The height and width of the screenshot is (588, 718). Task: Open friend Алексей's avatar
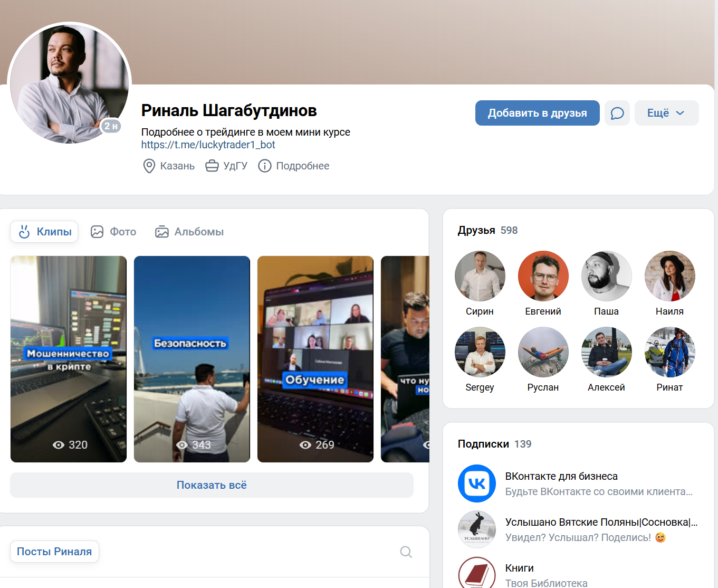607,352
